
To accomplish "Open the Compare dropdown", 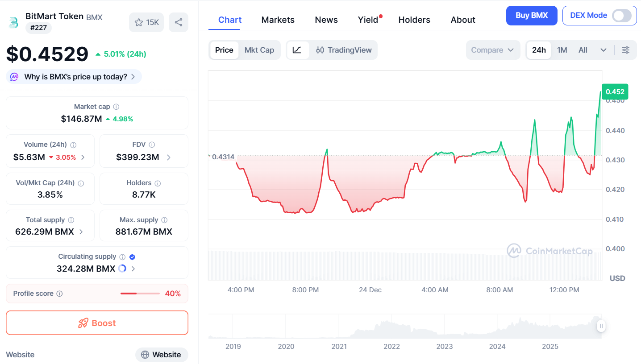I will click(x=493, y=50).
